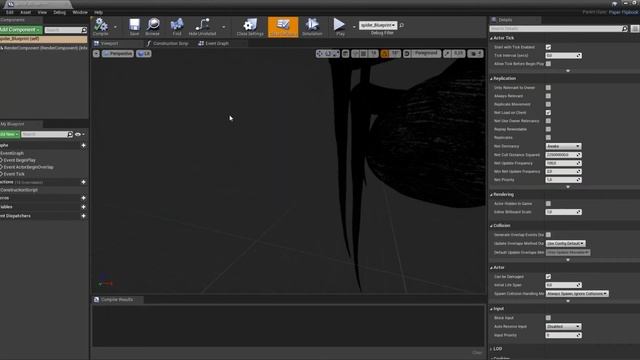Viewport: 640px width, 360px height.
Task: Switch to the Construction Script tab
Action: pyautogui.click(x=167, y=43)
